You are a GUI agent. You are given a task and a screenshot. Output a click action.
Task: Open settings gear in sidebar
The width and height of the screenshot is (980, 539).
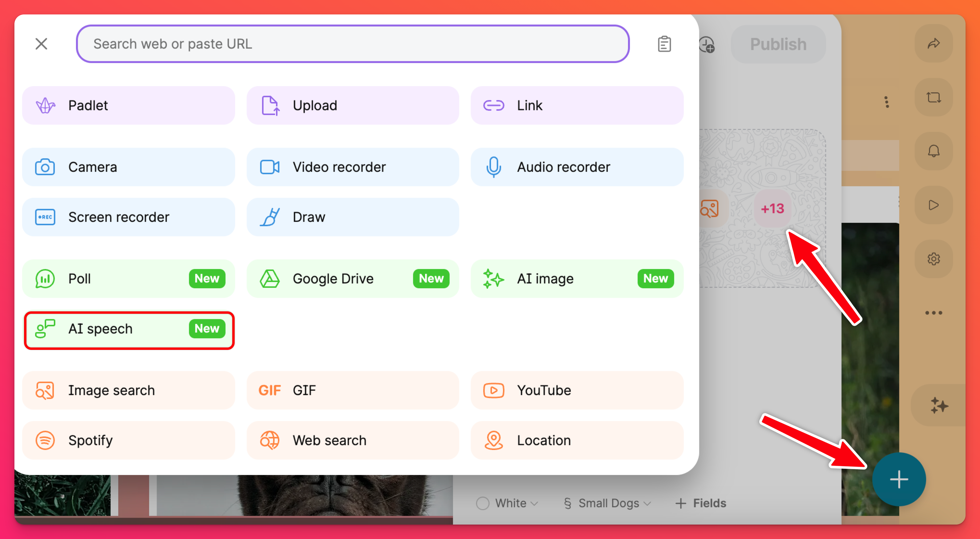point(934,259)
